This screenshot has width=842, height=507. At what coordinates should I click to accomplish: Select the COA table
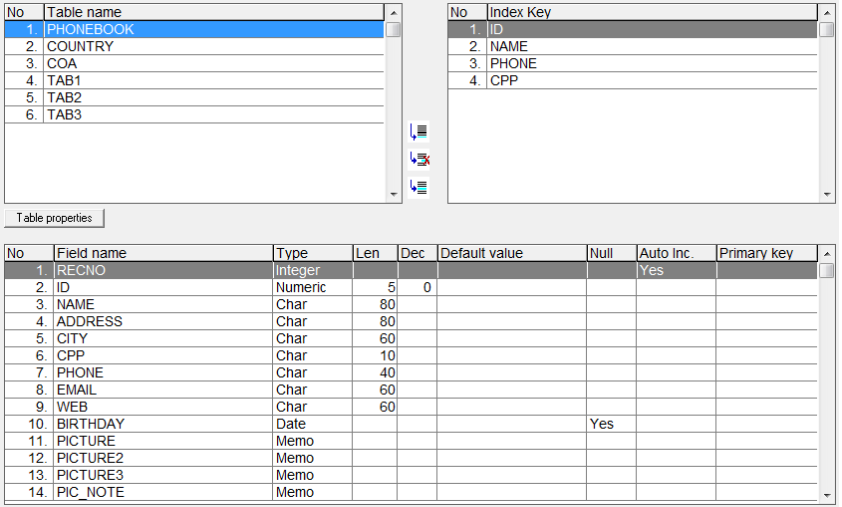[x=194, y=63]
